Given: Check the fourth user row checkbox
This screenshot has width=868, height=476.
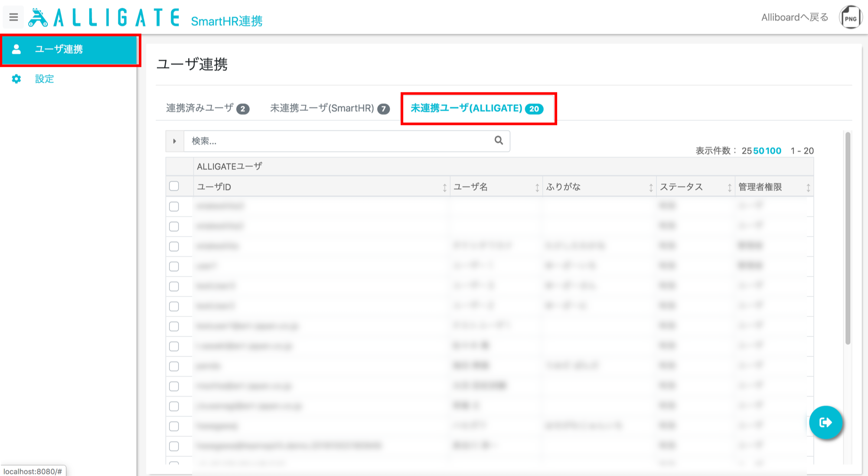Looking at the screenshot, I should point(174,266).
